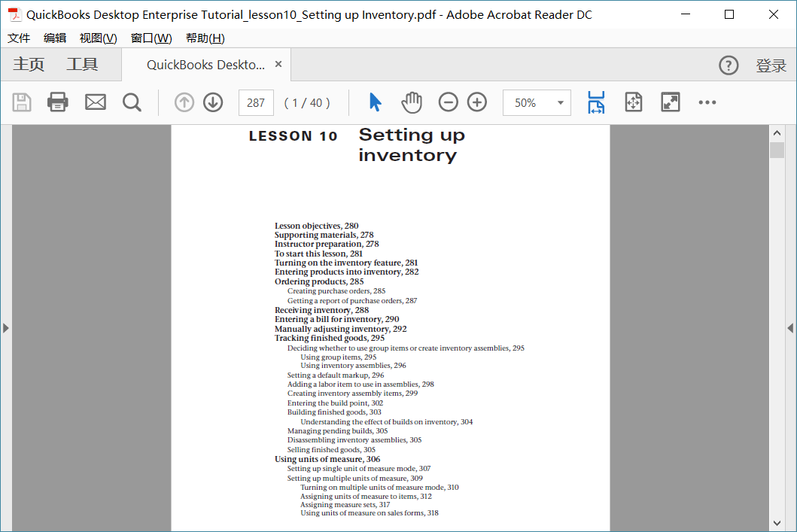Viewport: 797px width, 532px height.
Task: Fit one full page to window
Action: (634, 102)
